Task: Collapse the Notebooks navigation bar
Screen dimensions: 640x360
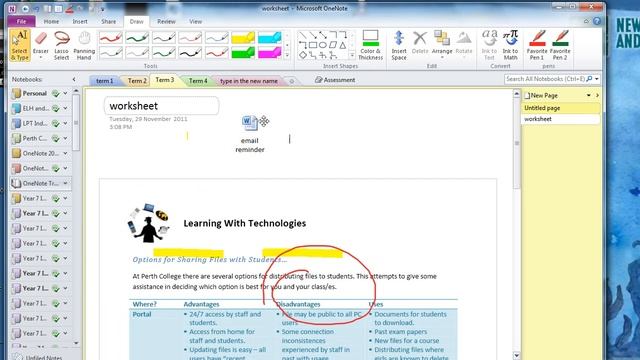Action: pyautogui.click(x=74, y=79)
